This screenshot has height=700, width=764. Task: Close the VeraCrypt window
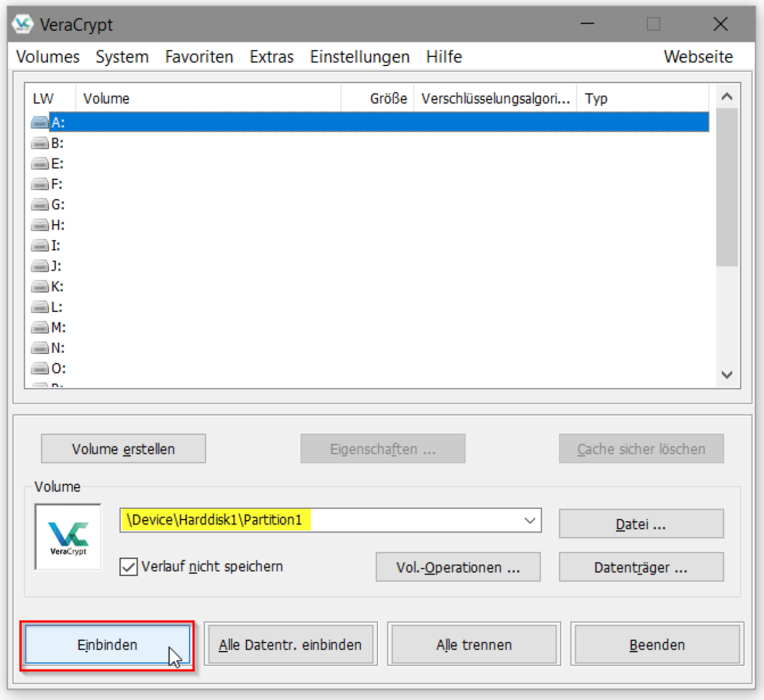(x=720, y=24)
